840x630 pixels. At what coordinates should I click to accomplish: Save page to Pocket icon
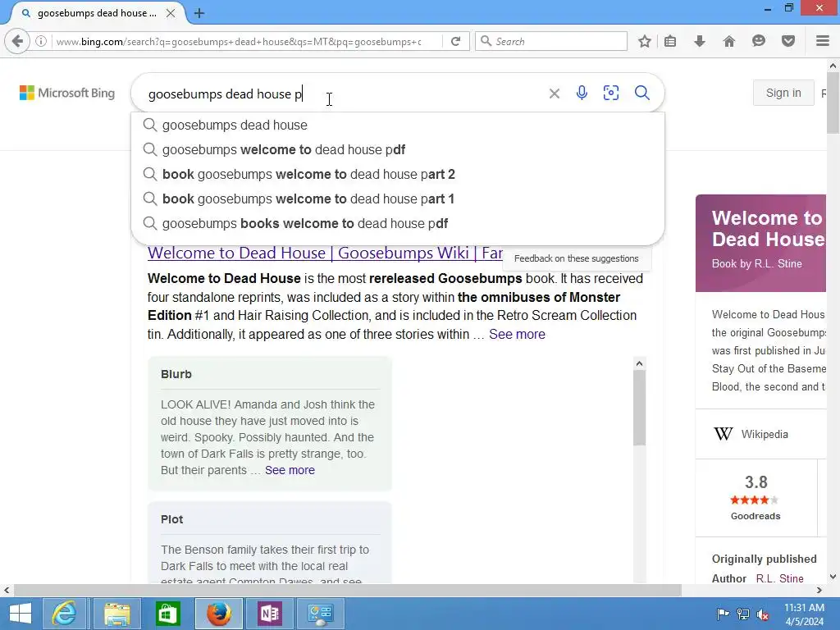point(788,41)
